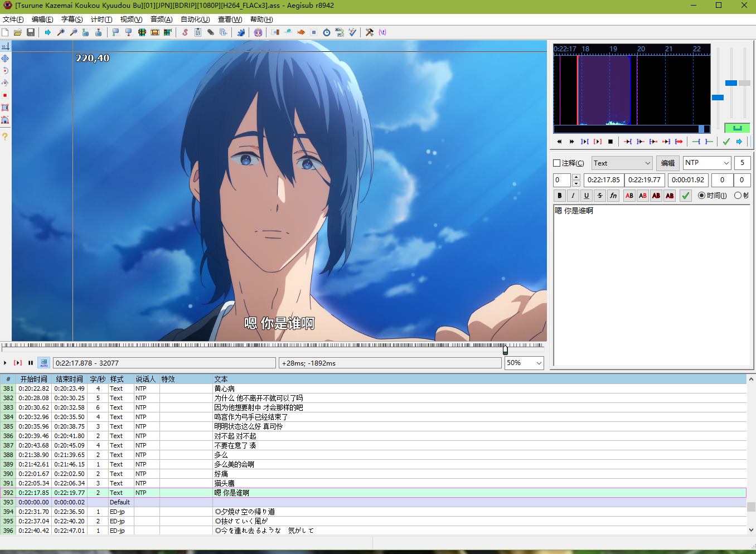
Task: Open a subtitle file via folder icon
Action: 18,32
